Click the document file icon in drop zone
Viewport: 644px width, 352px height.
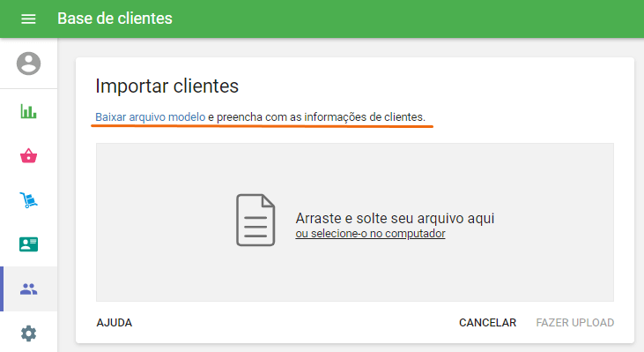[x=255, y=220]
